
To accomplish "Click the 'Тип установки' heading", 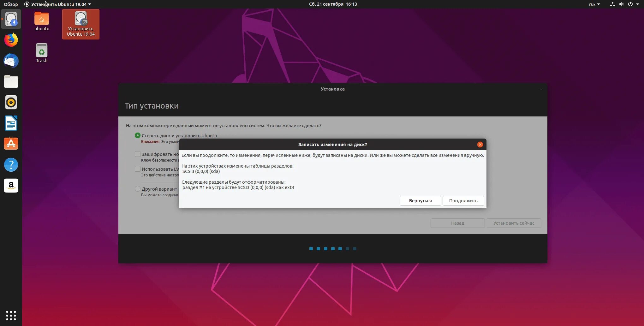I will tap(152, 106).
